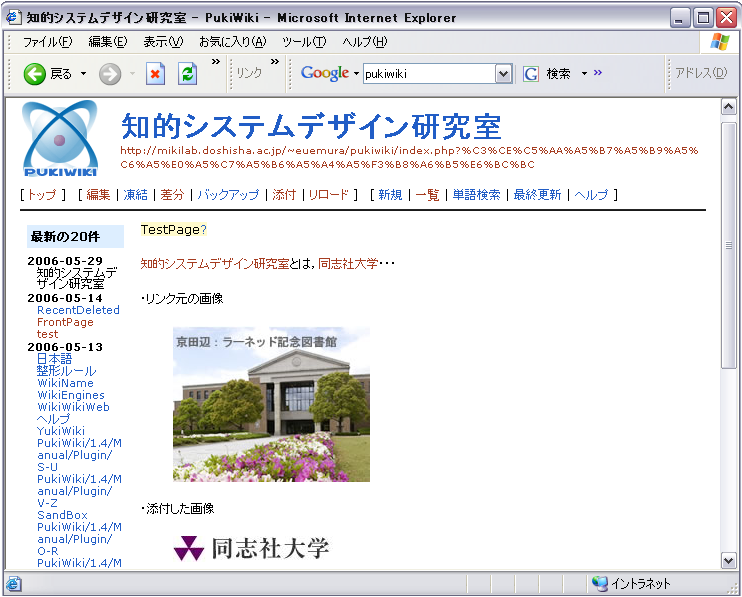Click the SandBox sidebar link

click(x=62, y=515)
